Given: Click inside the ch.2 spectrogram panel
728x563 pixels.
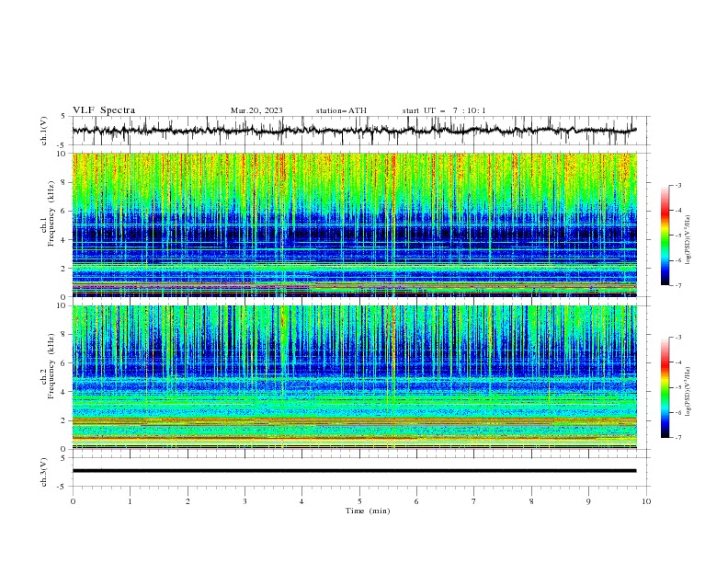Looking at the screenshot, I should (x=354, y=377).
